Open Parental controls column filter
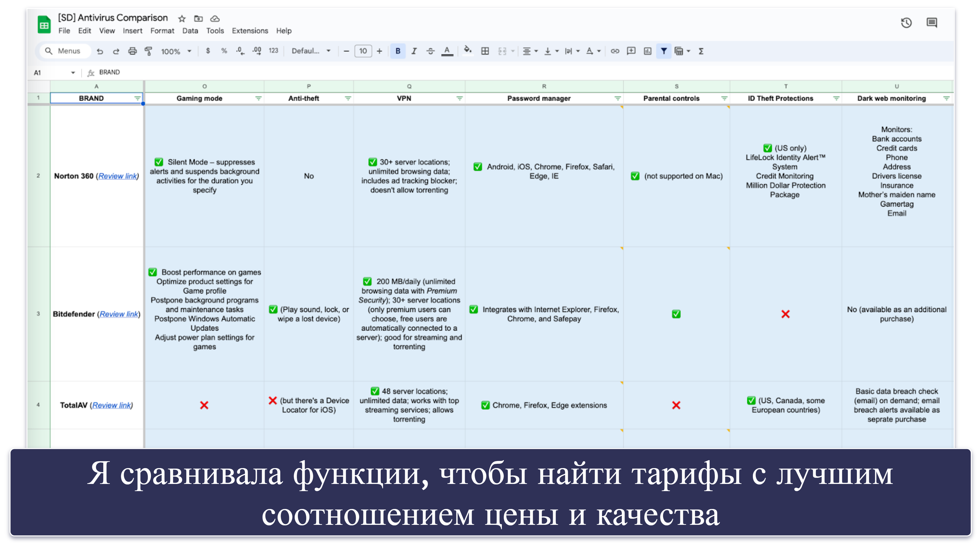This screenshot has width=980, height=543. 724,99
